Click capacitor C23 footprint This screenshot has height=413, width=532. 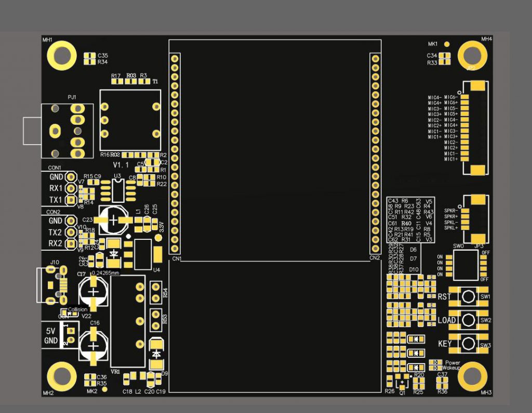pos(114,221)
